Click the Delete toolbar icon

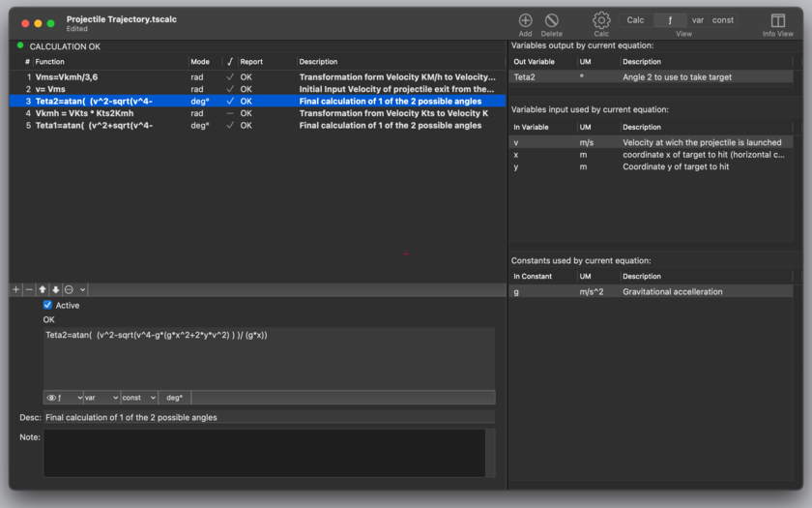(552, 20)
